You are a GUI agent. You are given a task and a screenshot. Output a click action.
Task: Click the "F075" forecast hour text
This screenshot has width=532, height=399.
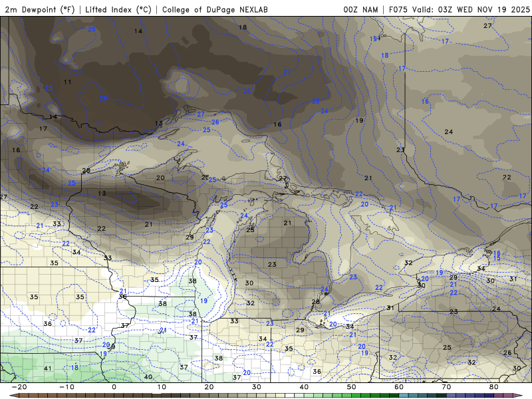pos(398,9)
